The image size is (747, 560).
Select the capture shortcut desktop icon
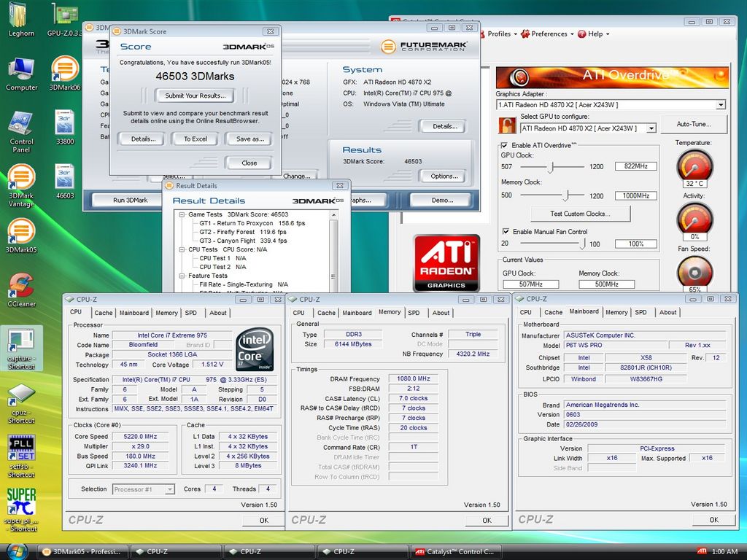pyautogui.click(x=21, y=349)
